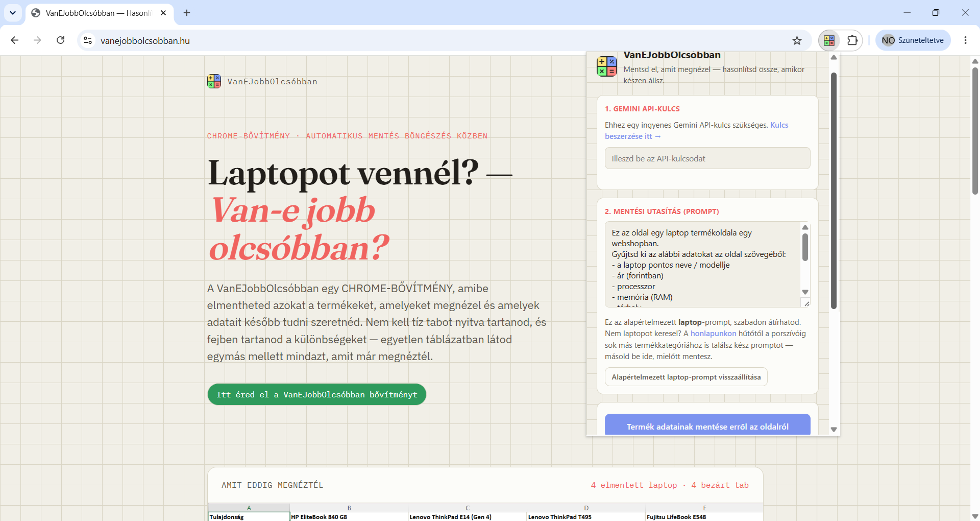Click the 1. GEMINI API-KULCS heading
The image size is (980, 521).
pos(642,109)
